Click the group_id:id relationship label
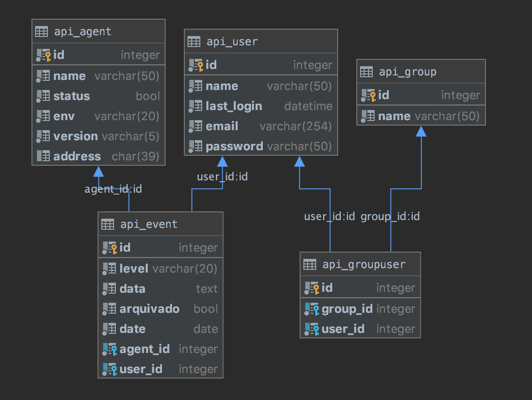 390,216
